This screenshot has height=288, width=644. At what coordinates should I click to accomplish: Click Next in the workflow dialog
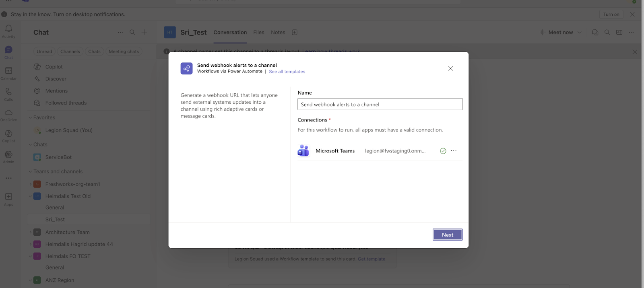click(448, 235)
